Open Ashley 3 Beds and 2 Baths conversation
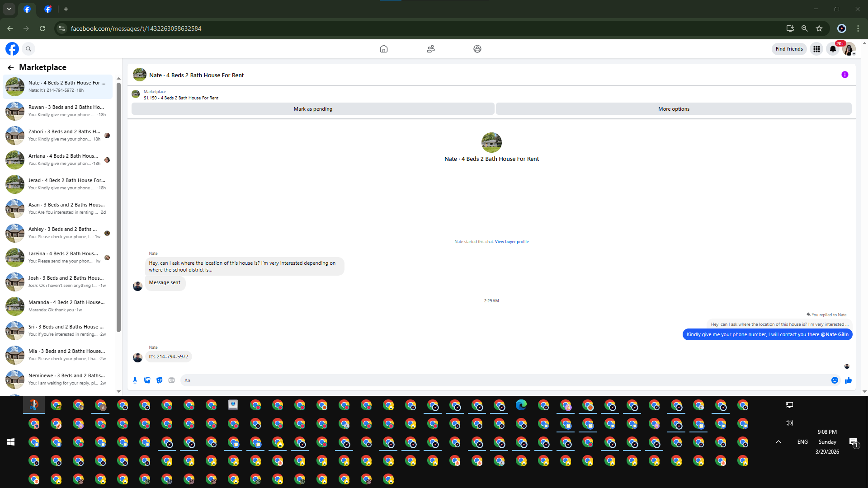868x488 pixels. tap(58, 233)
